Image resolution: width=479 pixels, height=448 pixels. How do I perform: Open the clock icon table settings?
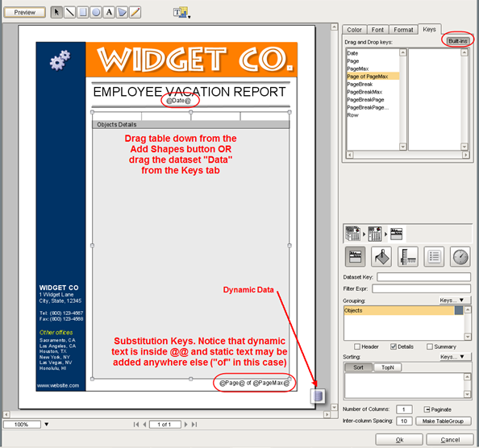[x=460, y=257]
